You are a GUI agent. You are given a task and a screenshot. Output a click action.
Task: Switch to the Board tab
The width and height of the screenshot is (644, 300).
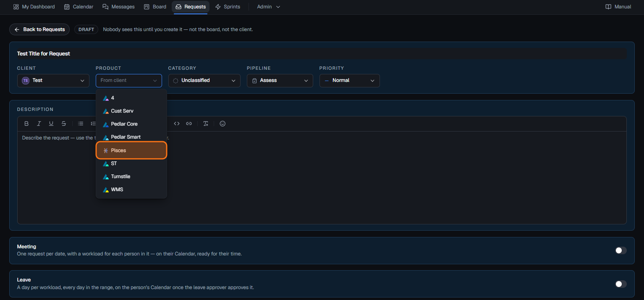pos(155,7)
